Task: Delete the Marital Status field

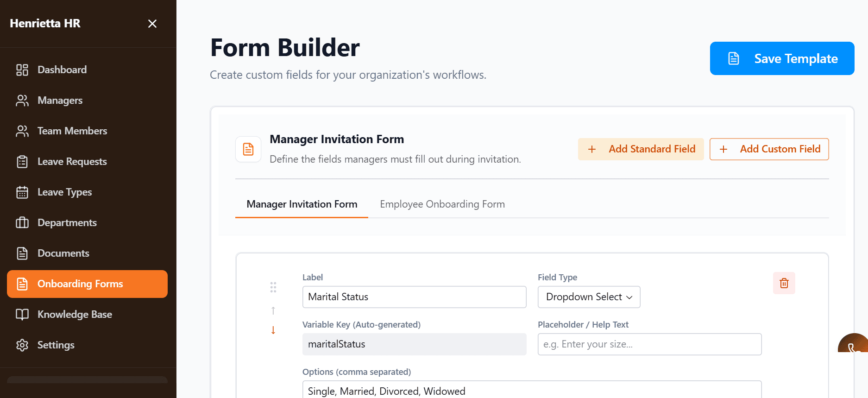Action: 784,283
